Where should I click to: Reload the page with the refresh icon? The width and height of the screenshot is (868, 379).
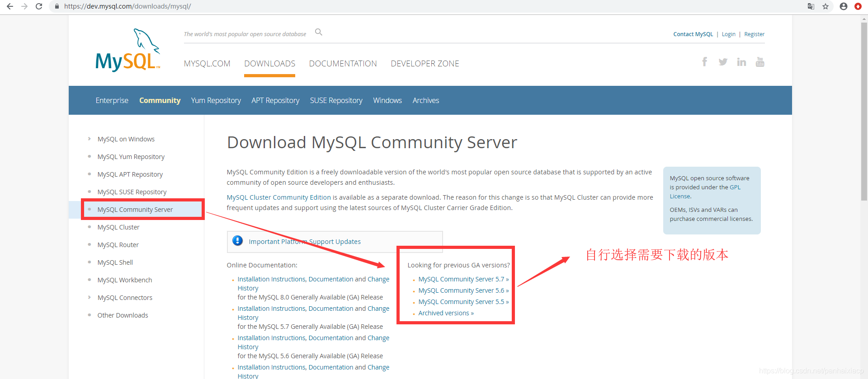39,6
